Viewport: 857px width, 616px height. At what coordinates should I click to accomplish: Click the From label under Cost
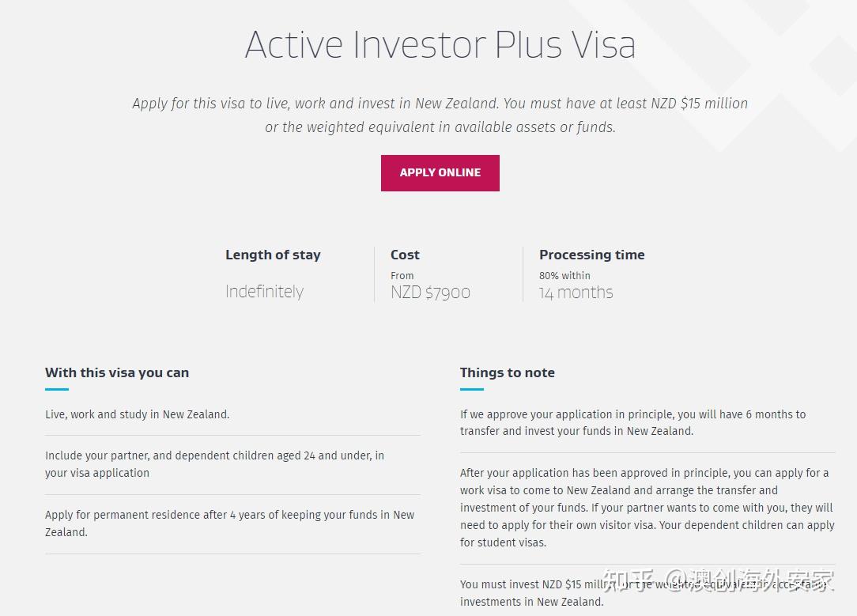tap(402, 275)
